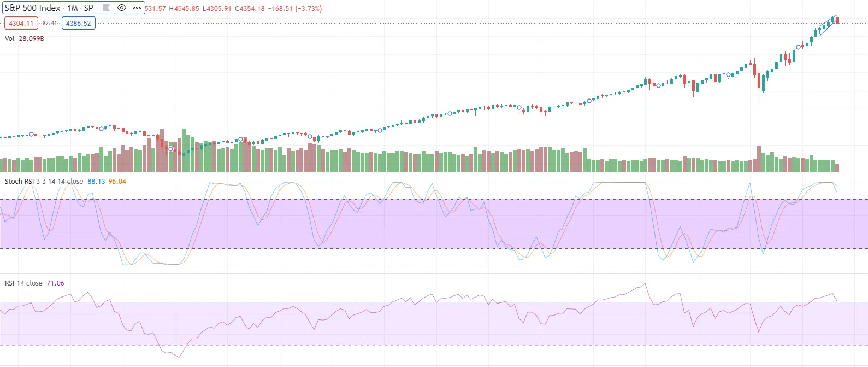Click the low value L4305.91

(217, 9)
